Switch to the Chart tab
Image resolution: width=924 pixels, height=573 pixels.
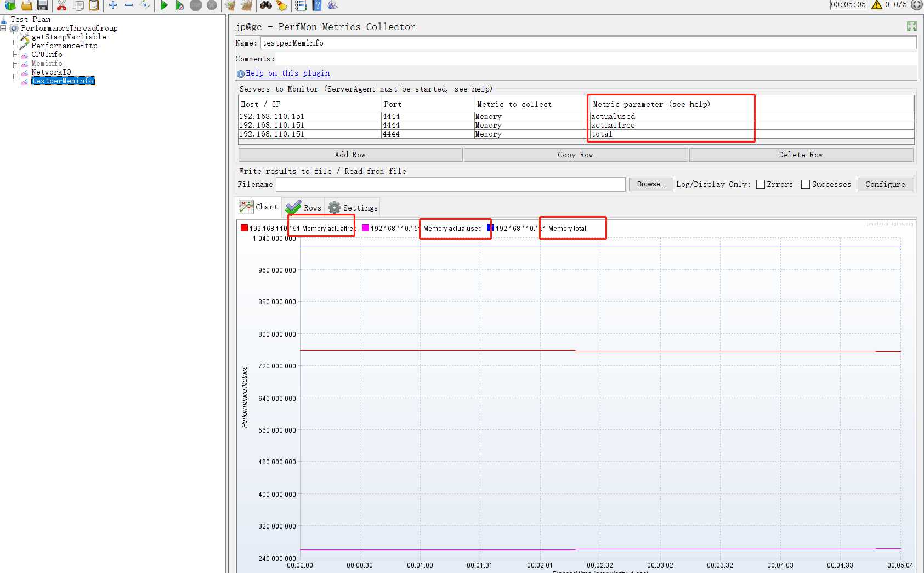(x=258, y=207)
